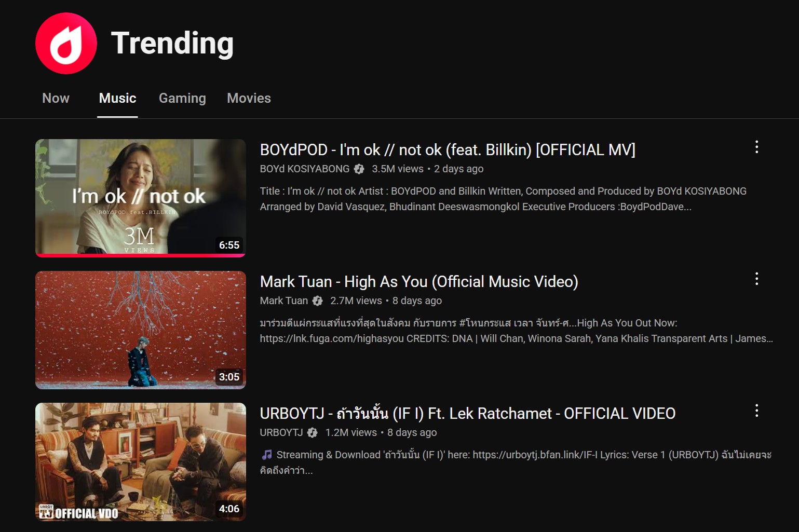Open more options for BOYdPOD video
The image size is (799, 532).
pyautogui.click(x=756, y=147)
